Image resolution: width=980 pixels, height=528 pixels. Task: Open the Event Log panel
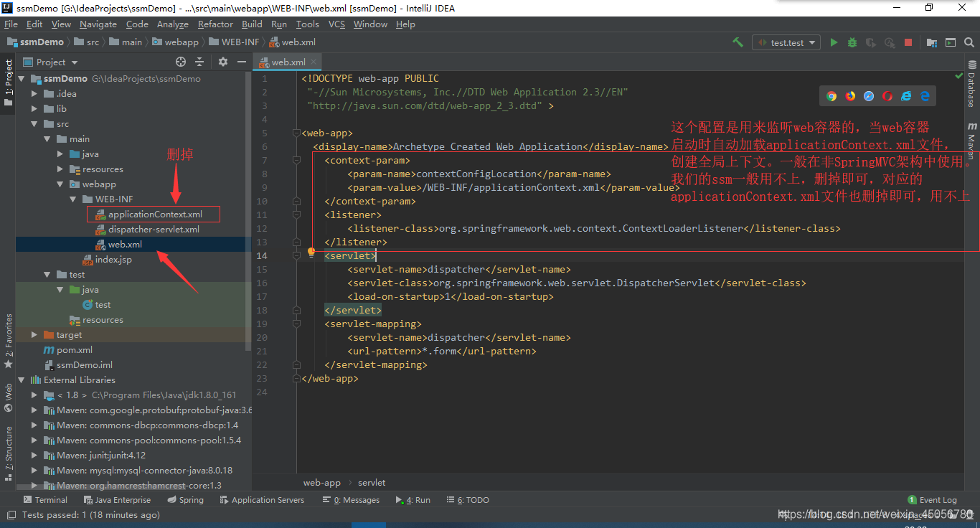pos(932,500)
